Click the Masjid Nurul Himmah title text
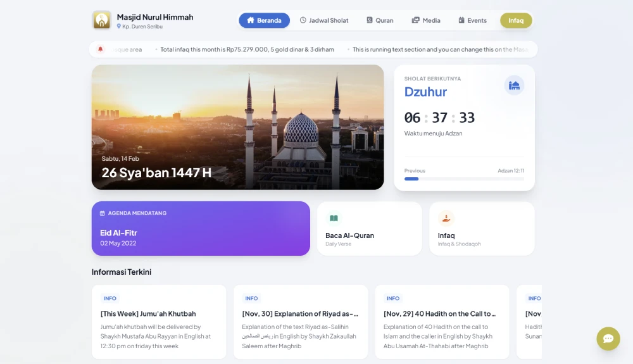The image size is (633, 364). click(155, 17)
